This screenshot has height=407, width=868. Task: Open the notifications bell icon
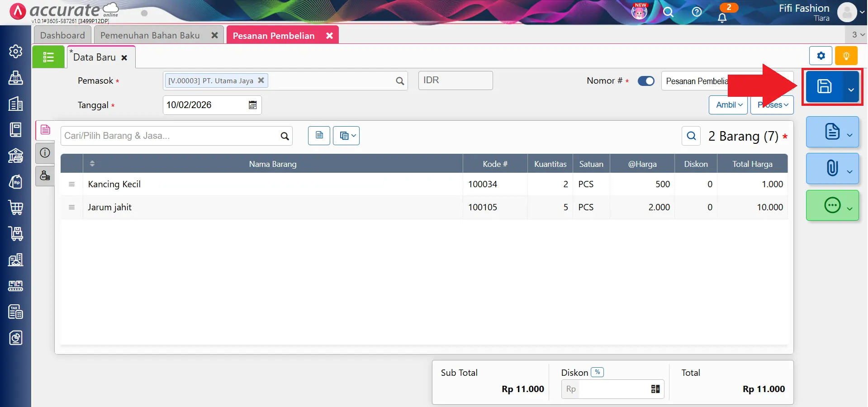point(722,18)
